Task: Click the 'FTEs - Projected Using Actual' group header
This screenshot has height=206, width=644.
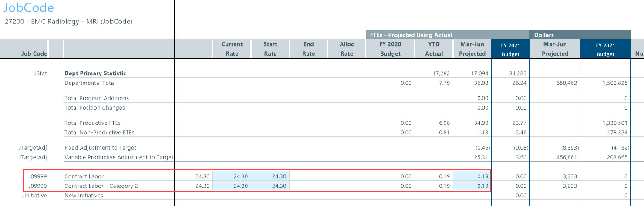Action: click(x=411, y=35)
